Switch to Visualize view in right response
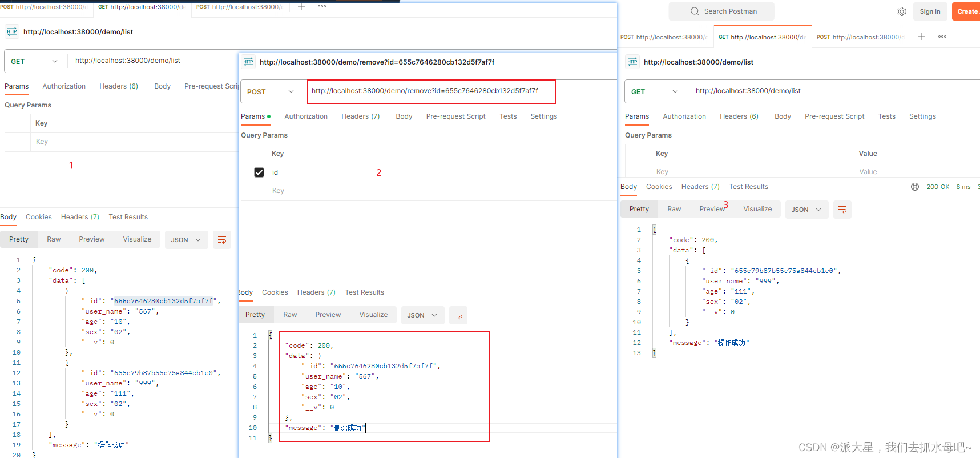 [758, 209]
